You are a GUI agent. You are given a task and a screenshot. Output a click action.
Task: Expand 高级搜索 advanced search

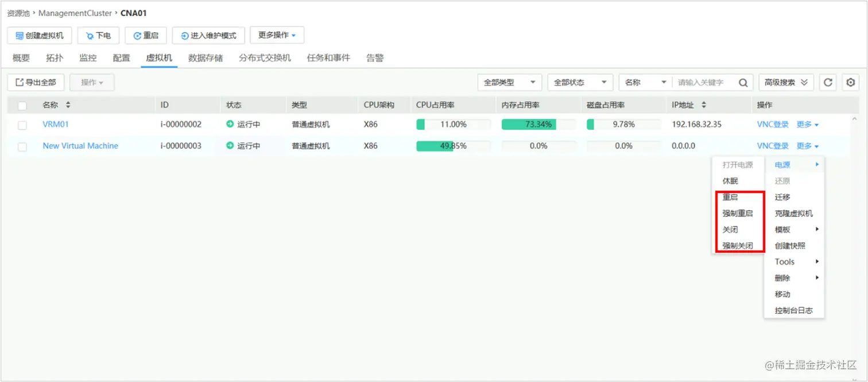[x=786, y=82]
